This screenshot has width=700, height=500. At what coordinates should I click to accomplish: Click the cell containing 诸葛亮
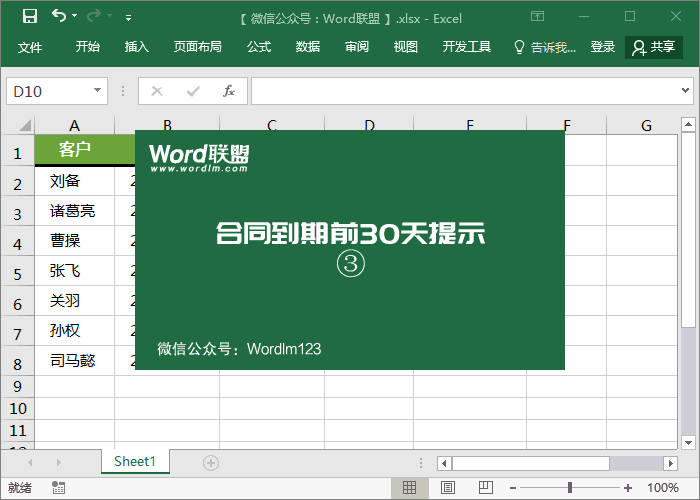(75, 211)
